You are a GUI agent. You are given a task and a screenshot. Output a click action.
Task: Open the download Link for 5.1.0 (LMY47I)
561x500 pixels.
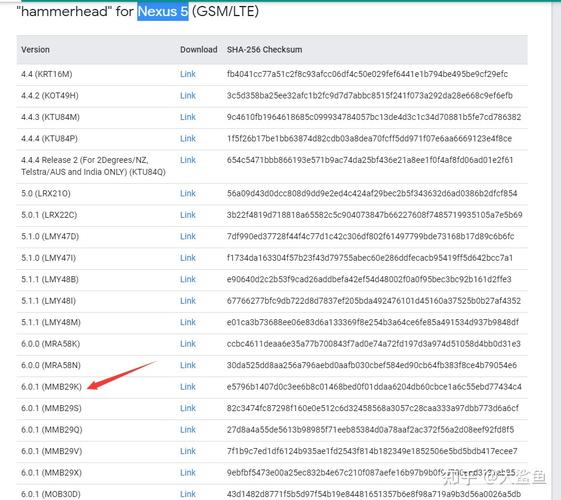[x=188, y=258]
